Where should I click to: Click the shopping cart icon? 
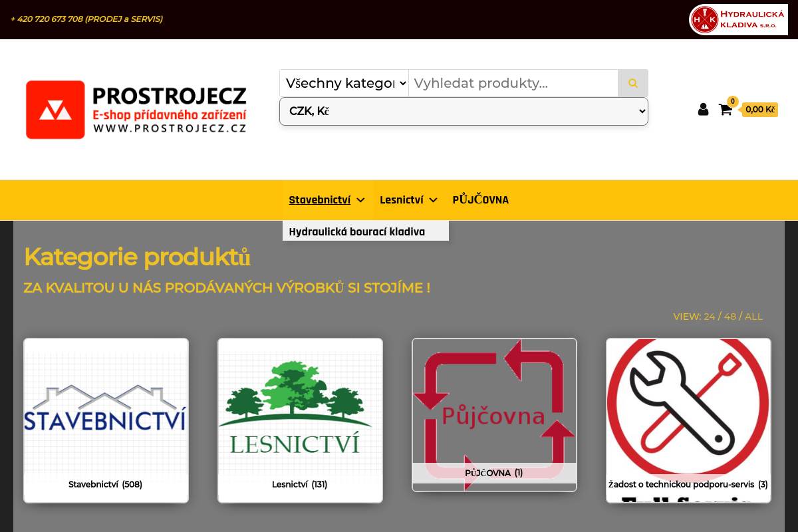click(725, 109)
